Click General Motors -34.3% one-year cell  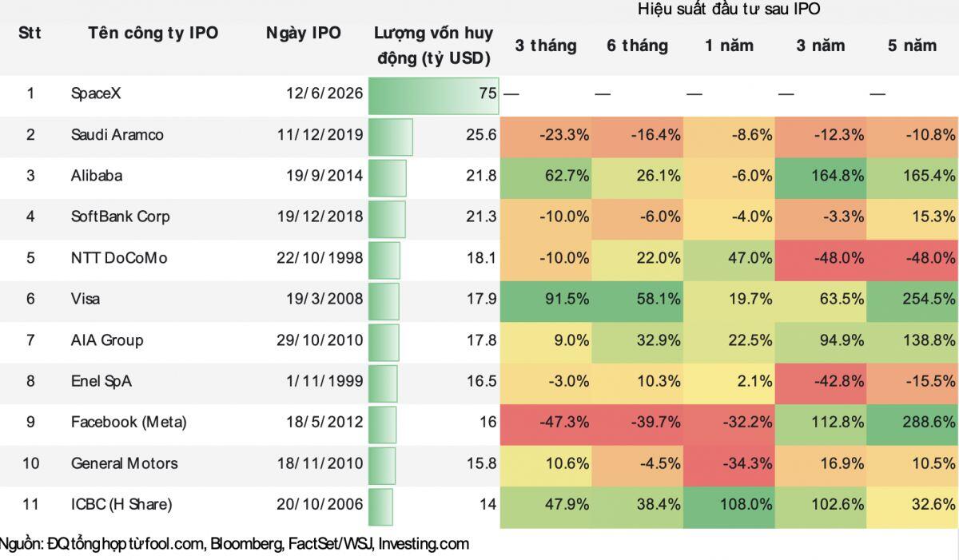click(729, 463)
